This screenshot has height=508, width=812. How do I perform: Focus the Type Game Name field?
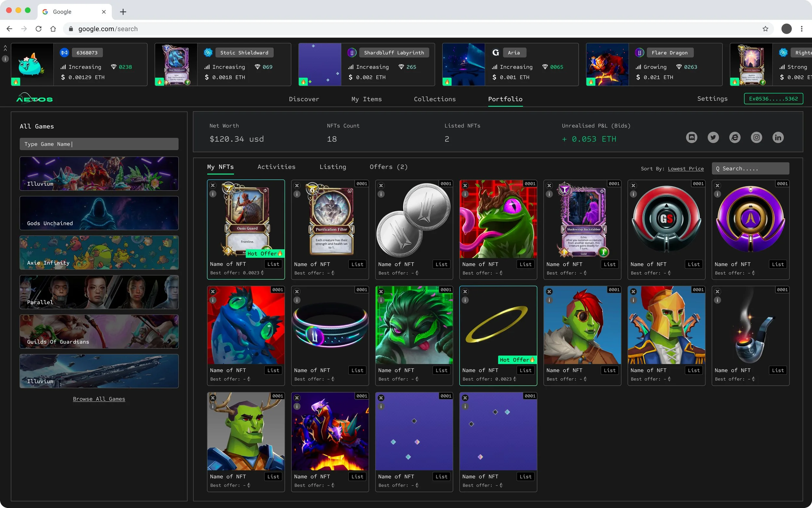(x=99, y=144)
